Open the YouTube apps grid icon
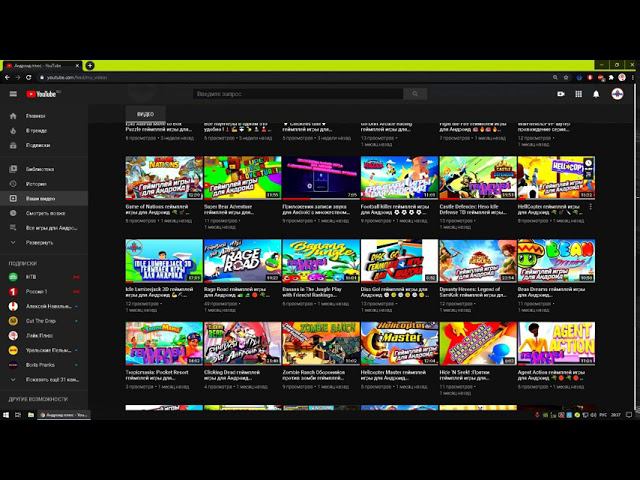This screenshot has width=640, height=480. [x=578, y=94]
